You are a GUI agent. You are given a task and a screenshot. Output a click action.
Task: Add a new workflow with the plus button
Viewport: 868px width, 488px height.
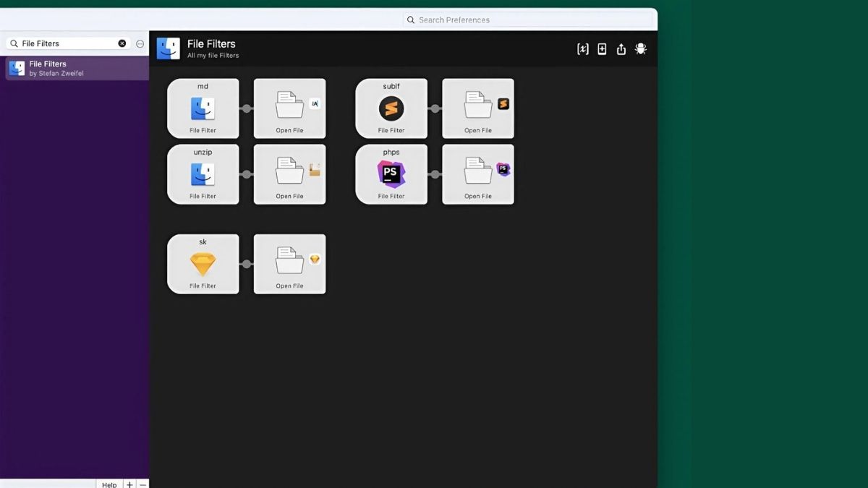point(129,484)
